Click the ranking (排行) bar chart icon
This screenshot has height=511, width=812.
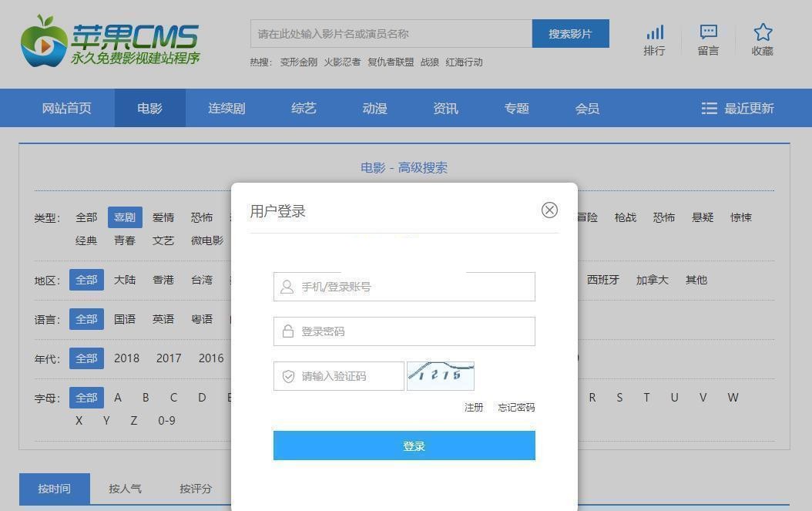click(654, 32)
